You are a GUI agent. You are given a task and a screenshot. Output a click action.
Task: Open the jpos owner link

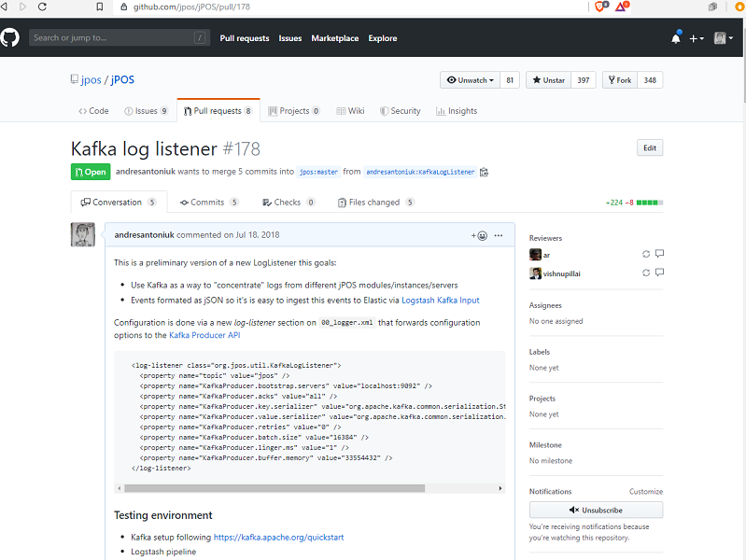coord(91,80)
